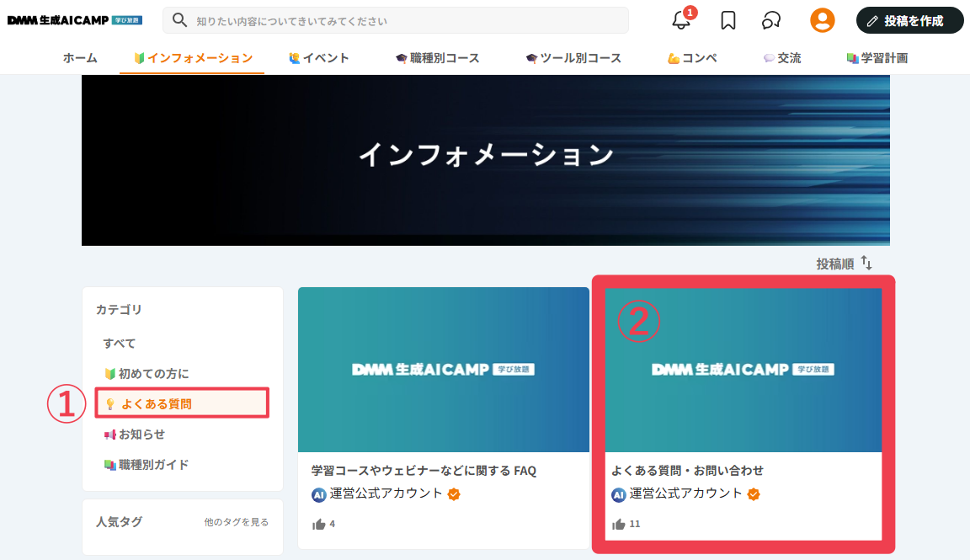The image size is (970, 560).
Task: Click 運営公式アカウント on FAQ card
Action: click(x=386, y=493)
